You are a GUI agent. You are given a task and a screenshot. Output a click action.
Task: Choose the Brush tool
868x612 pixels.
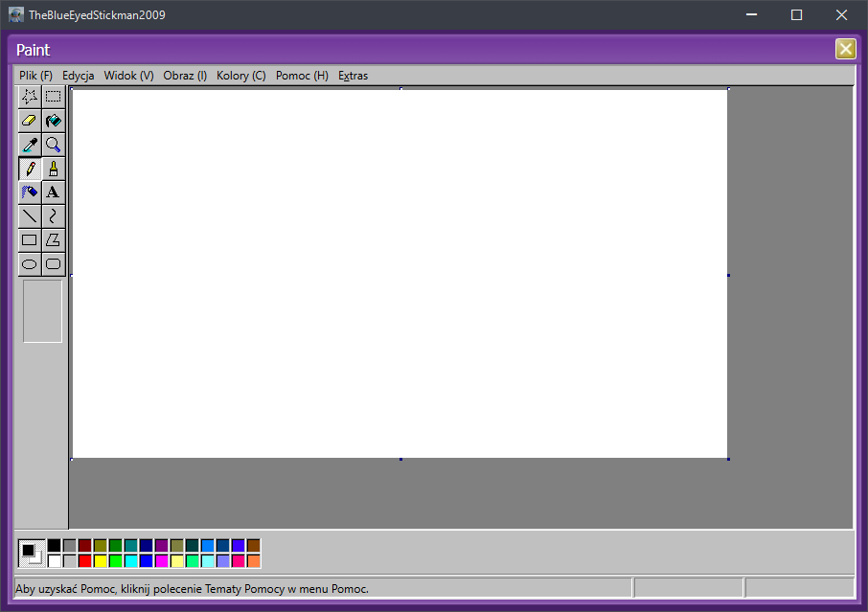click(54, 169)
